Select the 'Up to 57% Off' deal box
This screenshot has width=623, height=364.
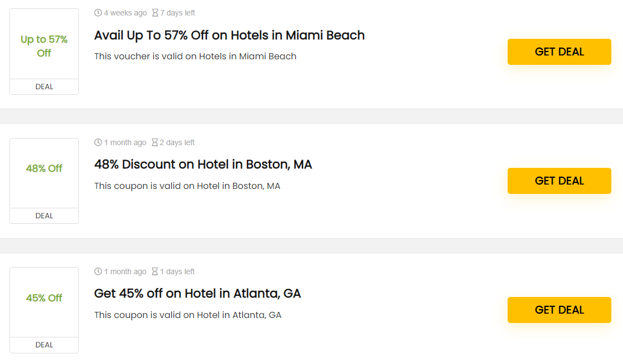44,46
